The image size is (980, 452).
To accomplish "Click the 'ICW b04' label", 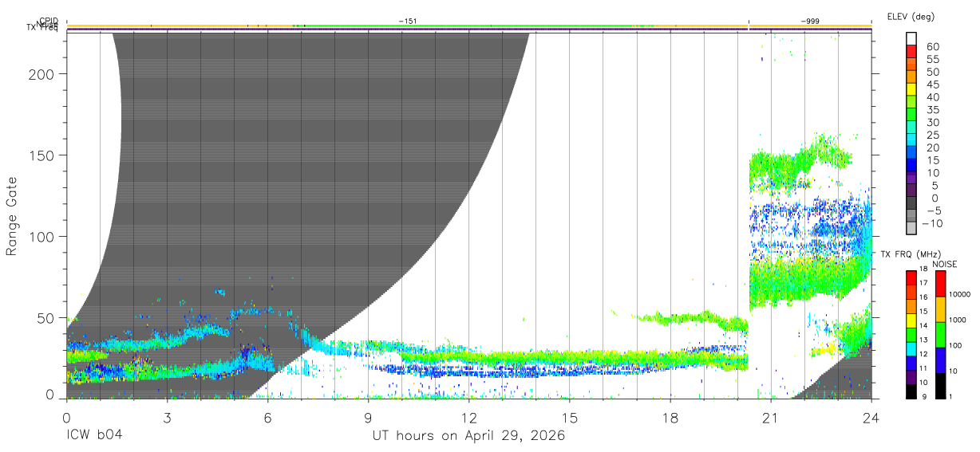I will pos(94,436).
